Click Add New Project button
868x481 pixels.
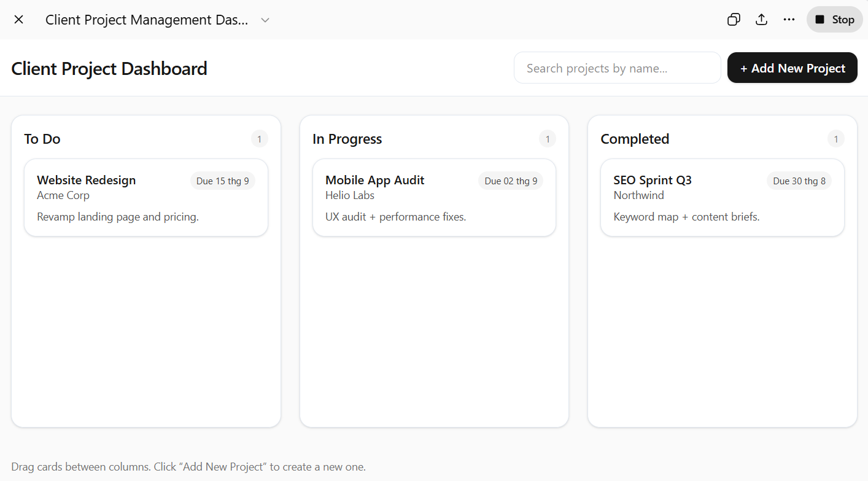click(x=792, y=68)
